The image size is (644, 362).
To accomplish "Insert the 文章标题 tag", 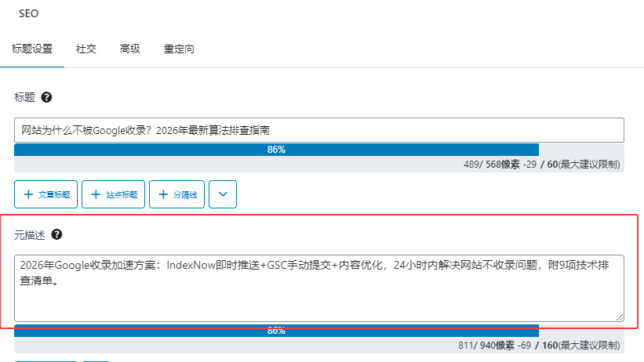I will [x=46, y=194].
